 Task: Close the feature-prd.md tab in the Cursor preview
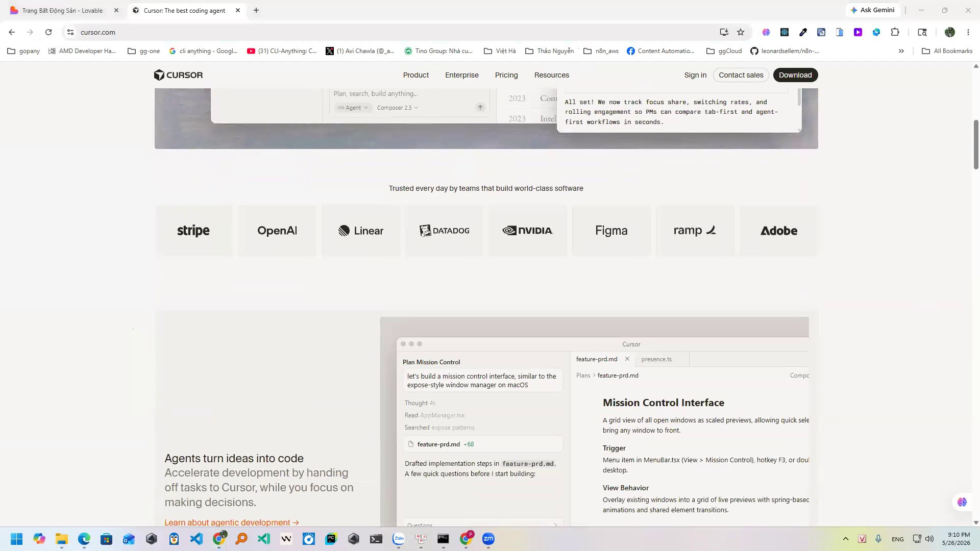(x=627, y=359)
